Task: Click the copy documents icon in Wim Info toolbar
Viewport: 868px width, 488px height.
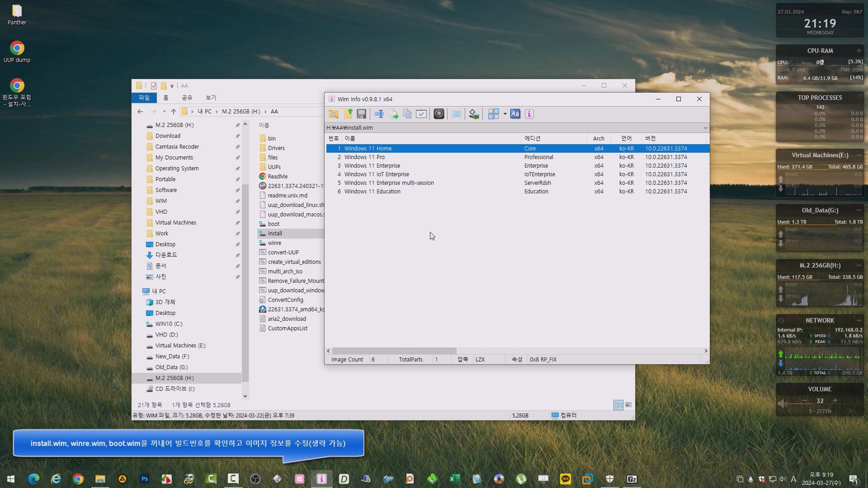Action: (407, 114)
